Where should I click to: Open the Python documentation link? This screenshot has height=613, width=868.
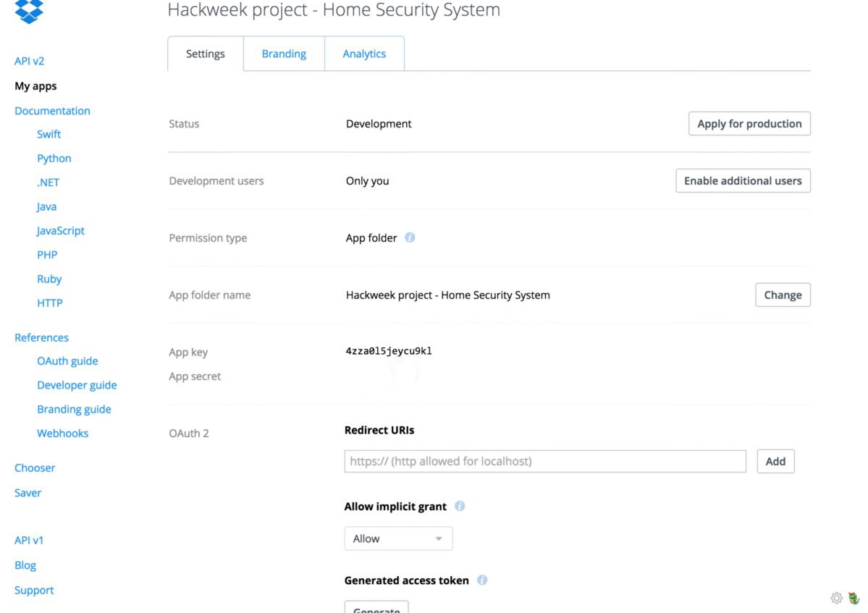click(x=54, y=158)
